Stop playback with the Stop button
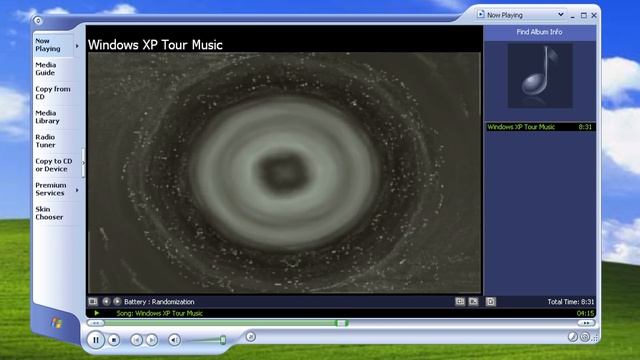This screenshot has width=640, height=360. click(x=114, y=340)
